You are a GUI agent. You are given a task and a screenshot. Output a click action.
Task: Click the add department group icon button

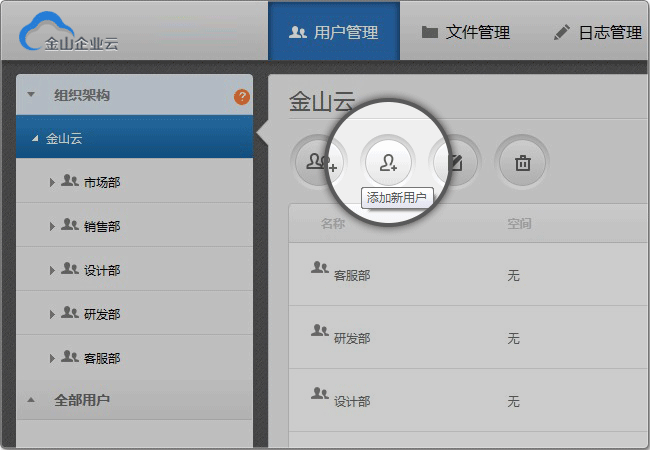click(319, 162)
